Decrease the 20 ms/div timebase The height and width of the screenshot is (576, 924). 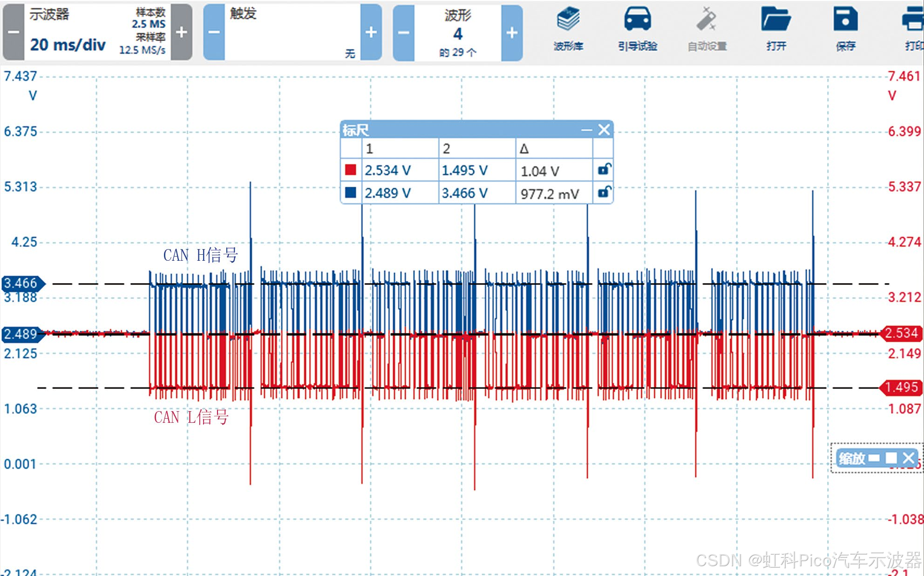click(14, 32)
